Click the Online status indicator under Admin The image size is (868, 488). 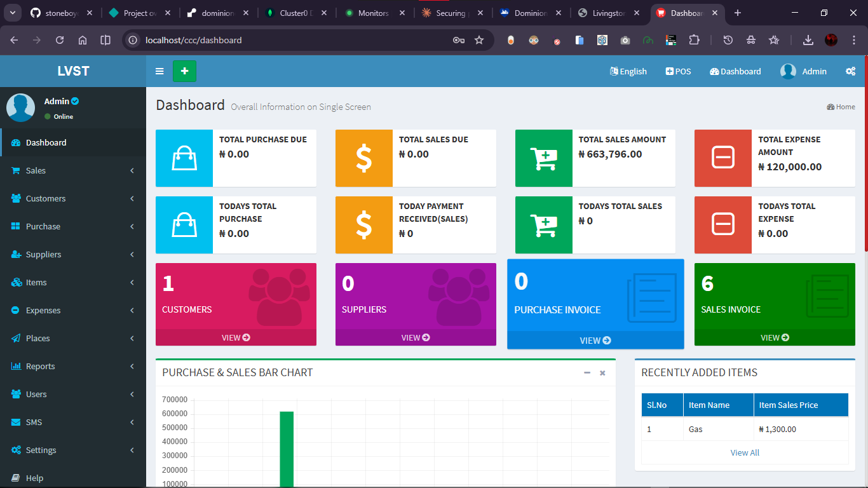(58, 116)
